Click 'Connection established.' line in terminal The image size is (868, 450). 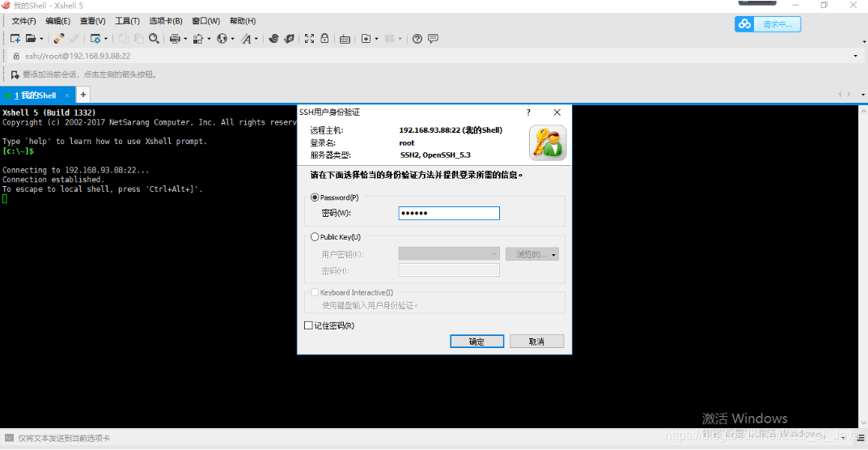click(53, 180)
